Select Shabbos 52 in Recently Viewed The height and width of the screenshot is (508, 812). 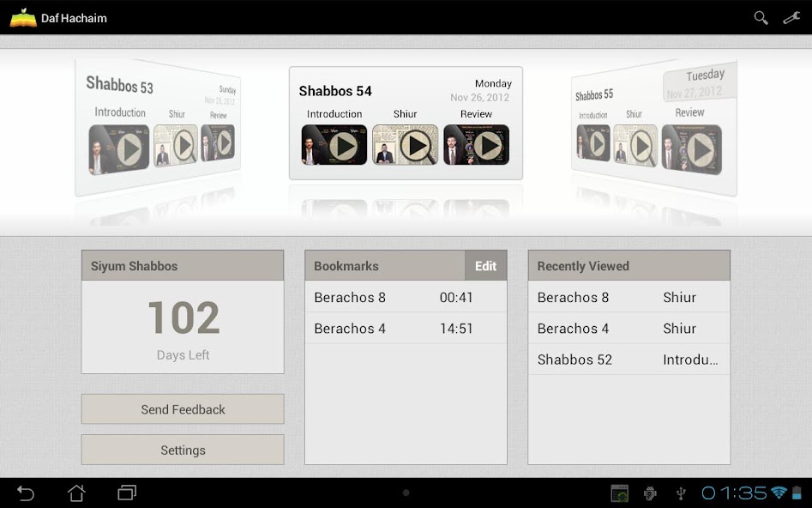pos(629,360)
